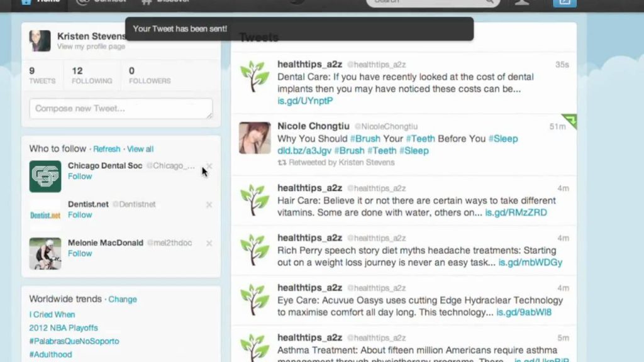Dismiss the Dentist.net suggestion
Viewport: 644px width, 362px height.
209,204
